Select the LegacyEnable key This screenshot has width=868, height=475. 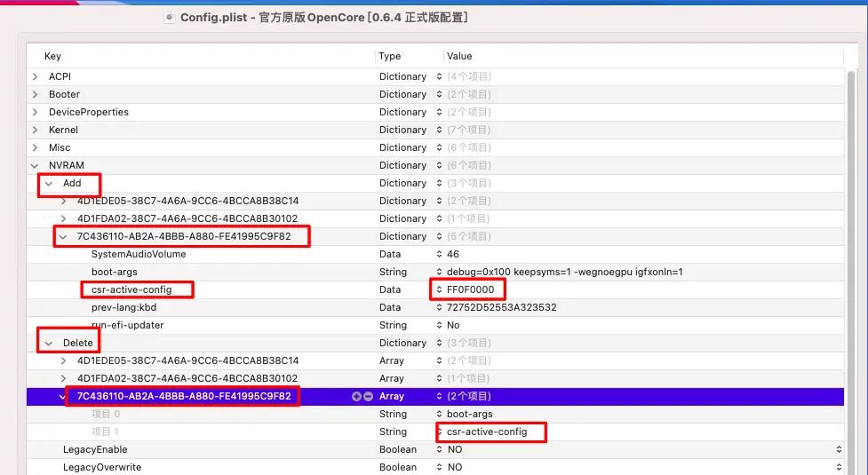coord(95,449)
